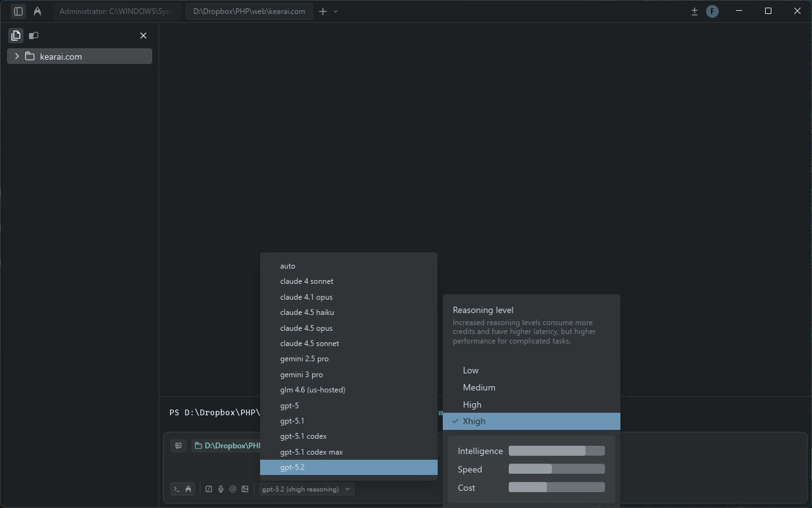
Task: Select claude 4.5 sonnet model
Action: 349,344
